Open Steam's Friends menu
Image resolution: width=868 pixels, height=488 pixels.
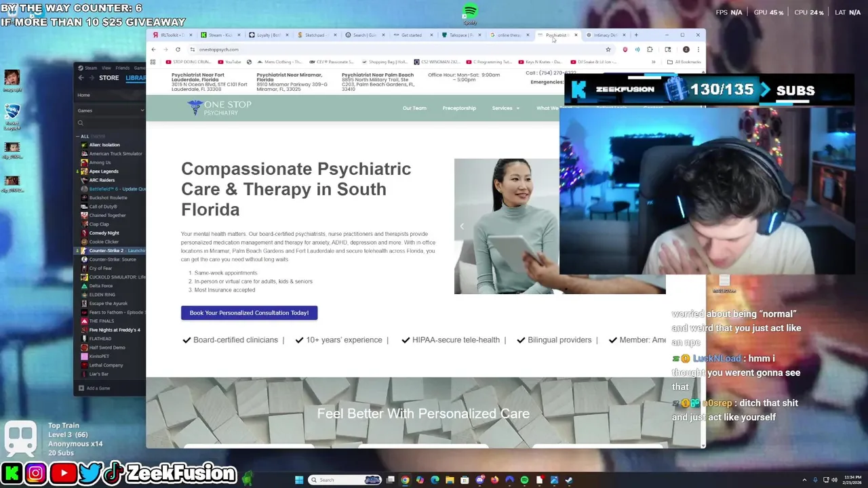pos(122,68)
